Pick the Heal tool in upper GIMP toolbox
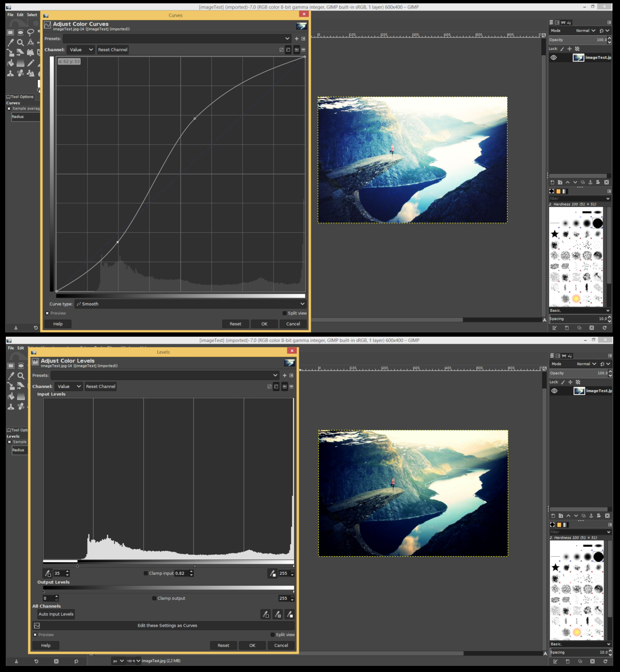620x672 pixels. point(20,73)
